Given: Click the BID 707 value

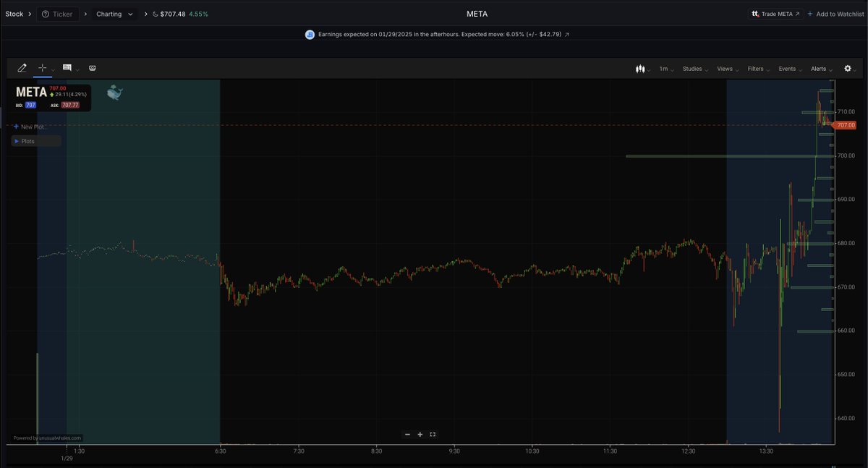Looking at the screenshot, I should pos(30,105).
